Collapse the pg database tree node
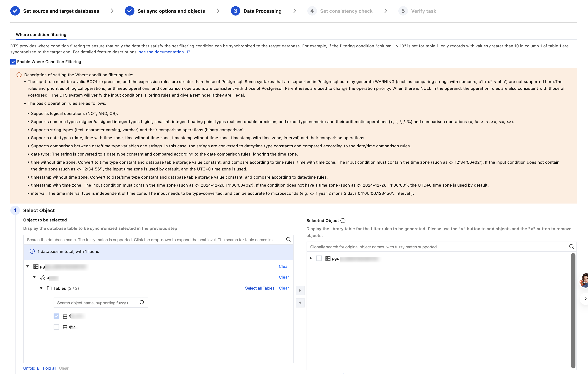This screenshot has height=374, width=588. tap(28, 266)
